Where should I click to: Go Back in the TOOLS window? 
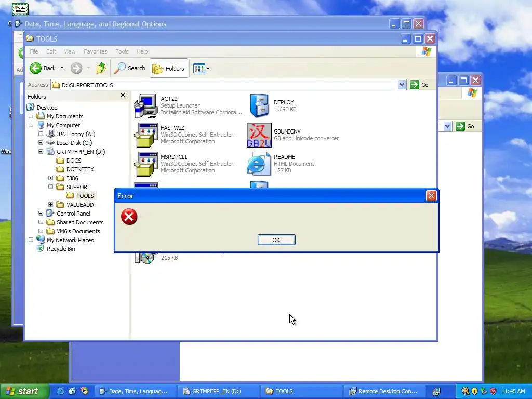tap(44, 68)
